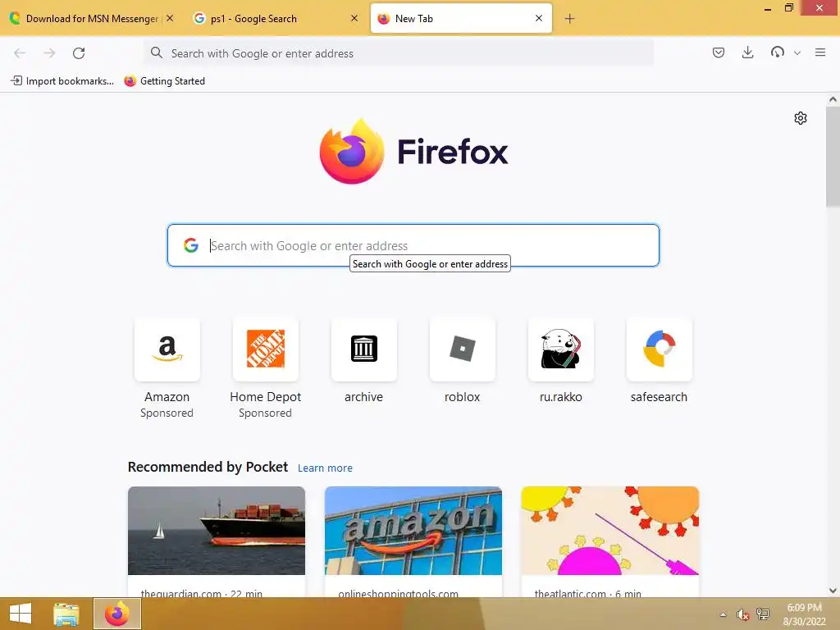Screen dimensions: 840x630
Task: Click the network tray icon
Action: coord(762,614)
